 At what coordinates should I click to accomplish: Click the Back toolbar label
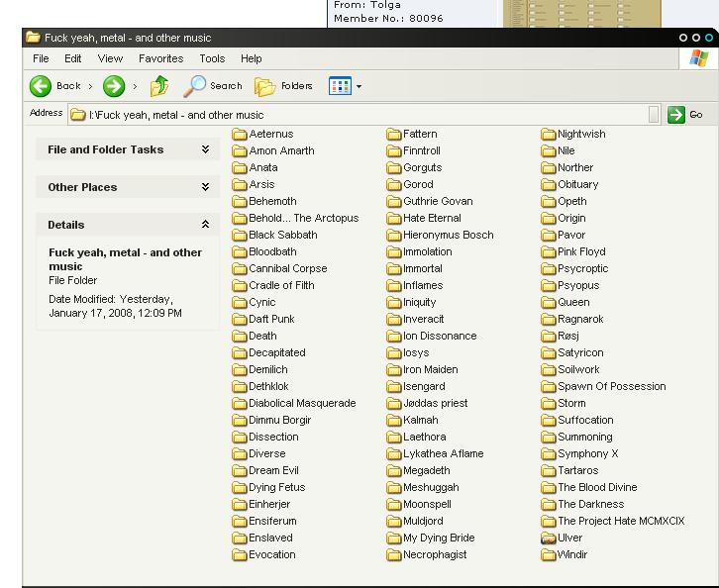(x=68, y=86)
